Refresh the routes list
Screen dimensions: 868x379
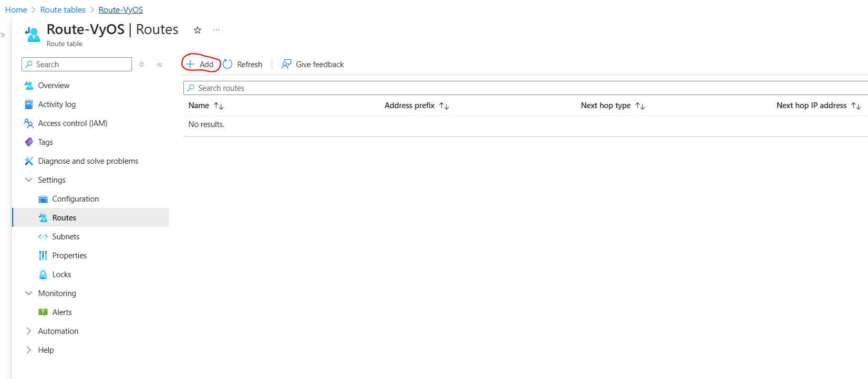pos(242,64)
